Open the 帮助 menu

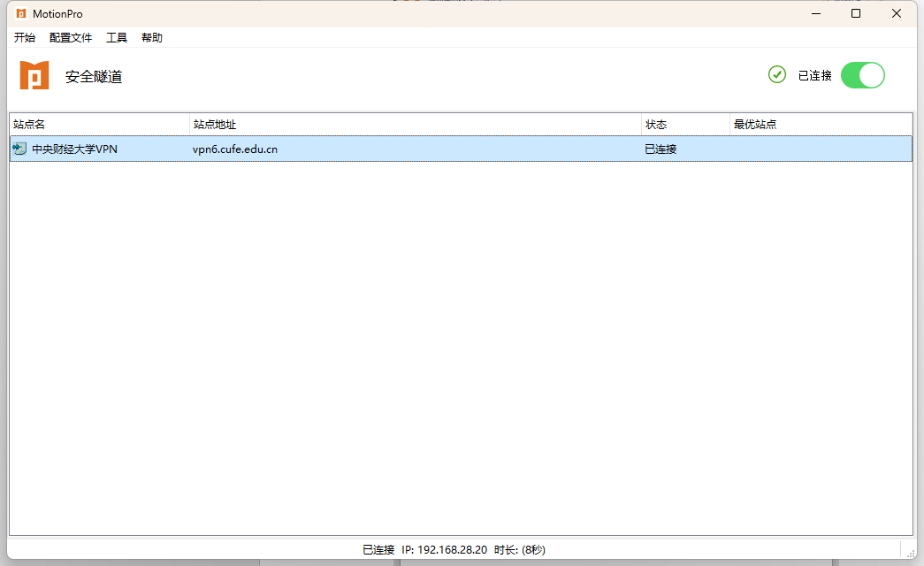152,37
